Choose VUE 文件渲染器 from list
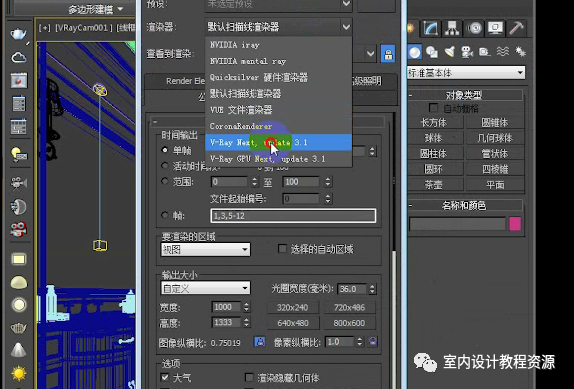 278,110
